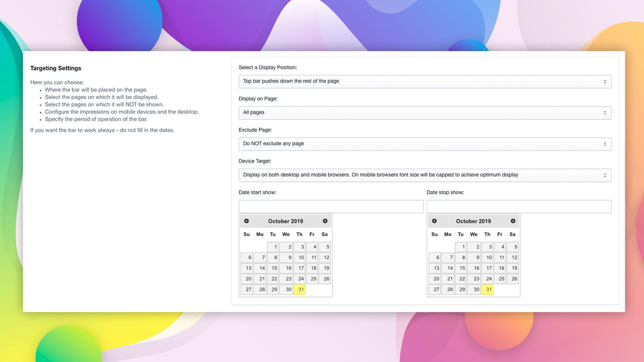Pick October 25 in stop date calendar
The image size is (644, 362).
click(500, 279)
